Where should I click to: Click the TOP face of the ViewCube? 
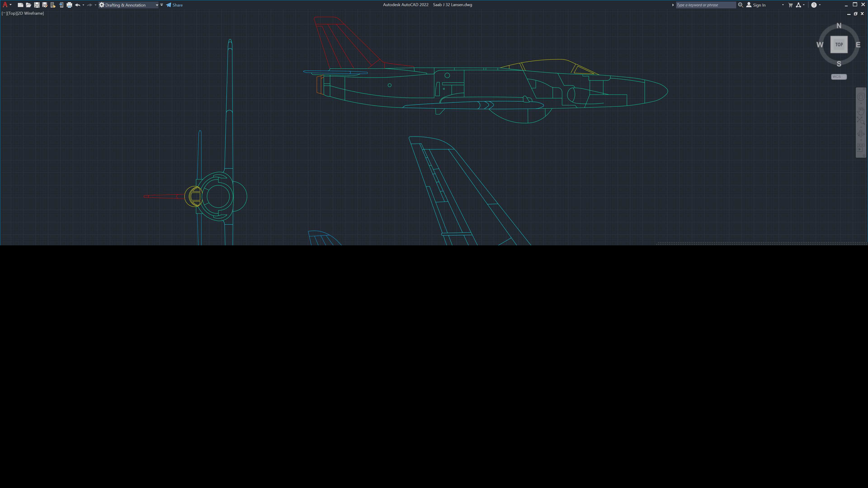[839, 45]
